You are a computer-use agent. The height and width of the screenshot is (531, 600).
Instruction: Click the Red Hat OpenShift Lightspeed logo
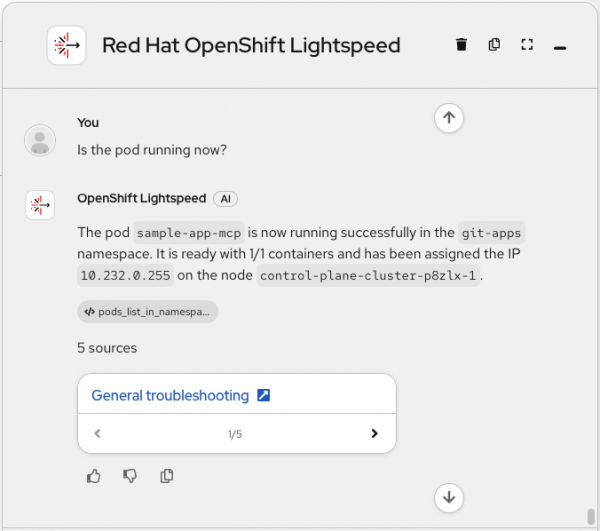pos(66,45)
